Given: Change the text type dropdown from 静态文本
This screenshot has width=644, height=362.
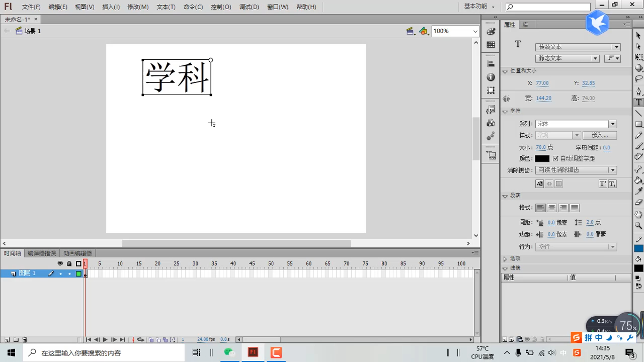Looking at the screenshot, I should (x=595, y=58).
